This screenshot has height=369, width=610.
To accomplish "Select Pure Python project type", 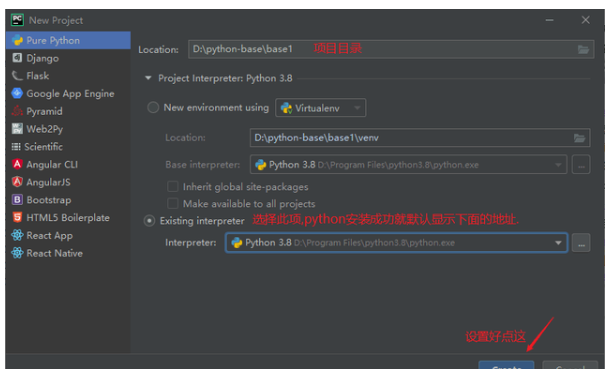I will click(68, 40).
